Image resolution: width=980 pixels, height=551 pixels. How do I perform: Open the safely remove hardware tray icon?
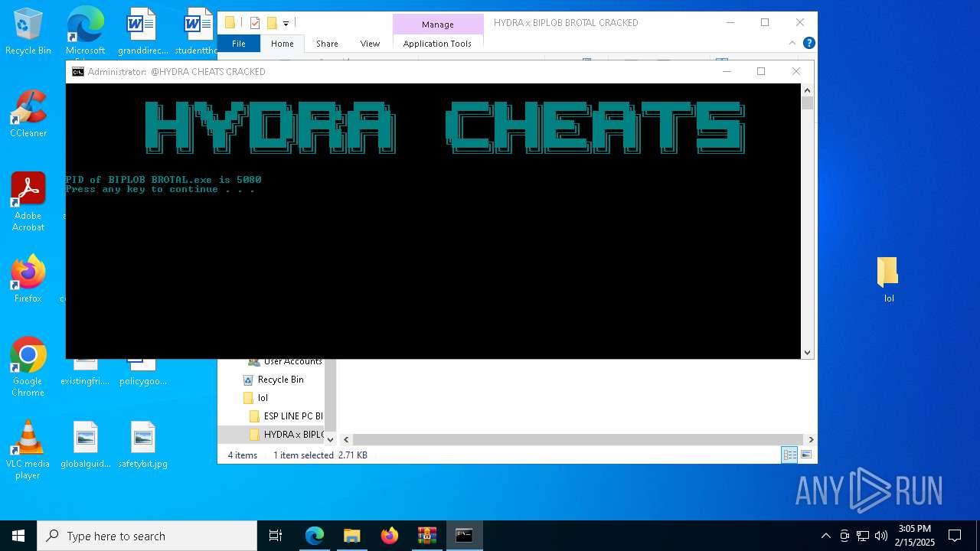coord(844,536)
